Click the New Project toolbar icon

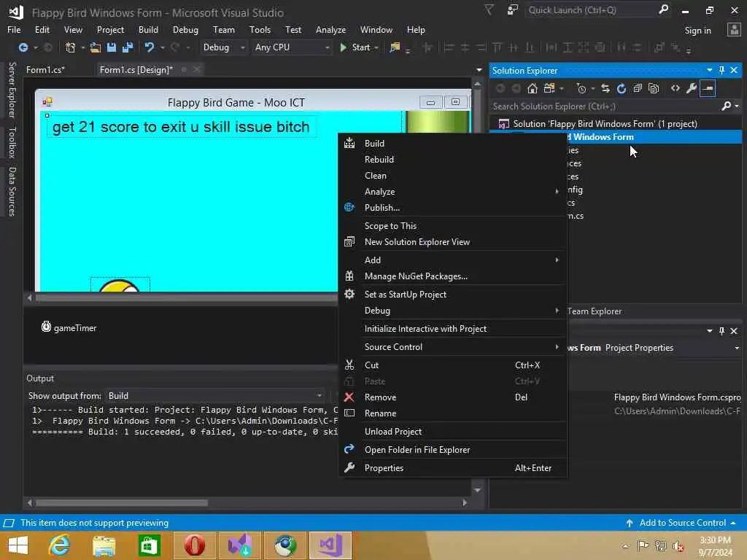[71, 47]
